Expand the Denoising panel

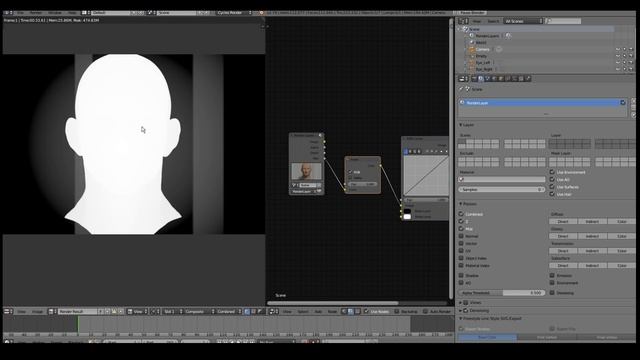click(x=461, y=311)
